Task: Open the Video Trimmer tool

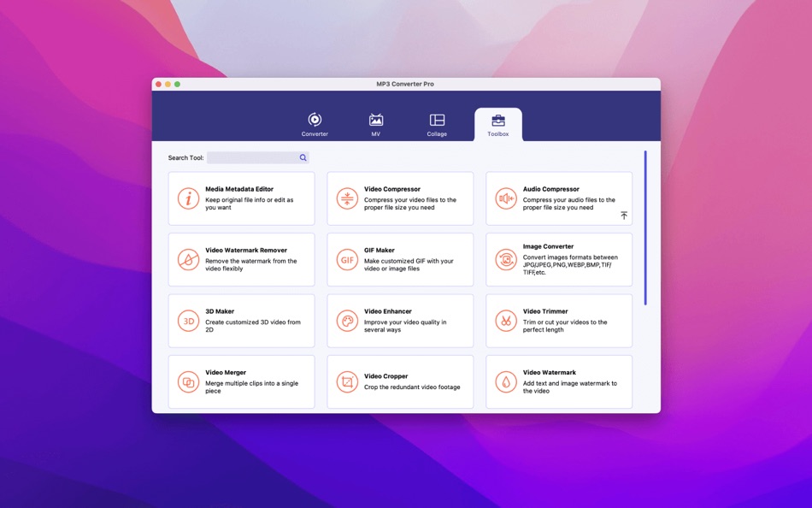Action: click(x=558, y=320)
